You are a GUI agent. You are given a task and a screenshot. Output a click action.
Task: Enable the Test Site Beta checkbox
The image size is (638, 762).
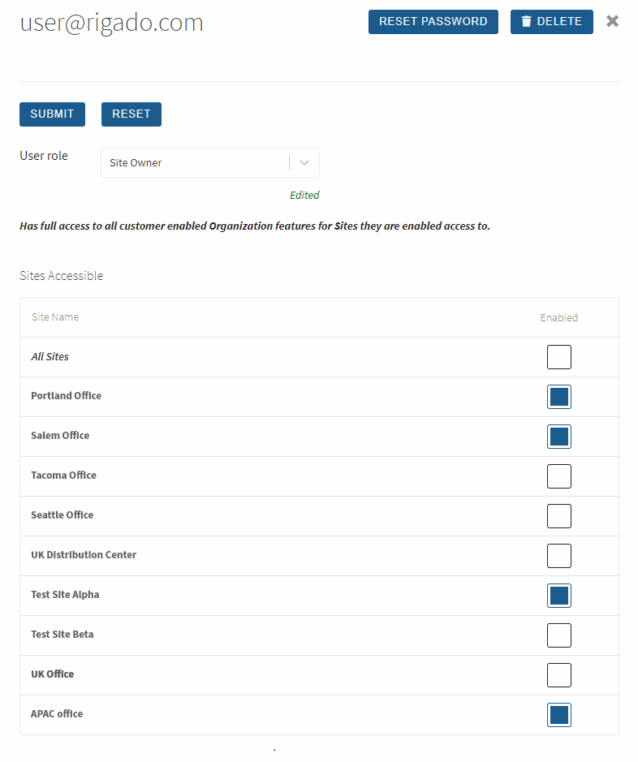pos(559,636)
